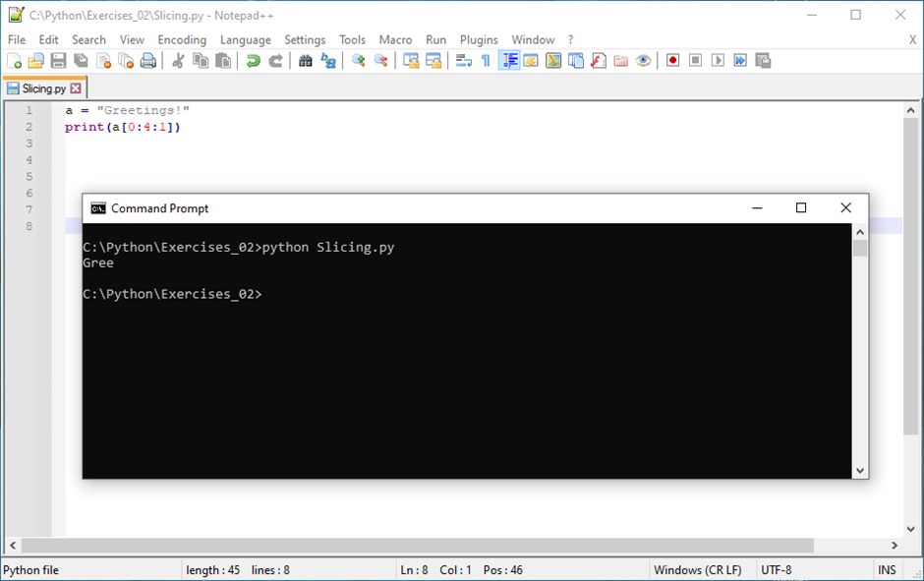The width and height of the screenshot is (924, 581).
Task: Open the Encoding menu
Action: pos(182,39)
